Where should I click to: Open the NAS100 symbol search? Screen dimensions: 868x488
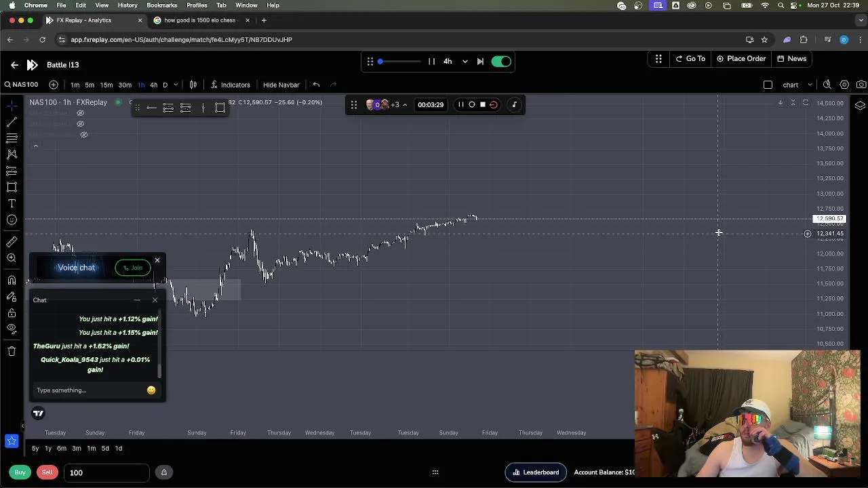21,85
